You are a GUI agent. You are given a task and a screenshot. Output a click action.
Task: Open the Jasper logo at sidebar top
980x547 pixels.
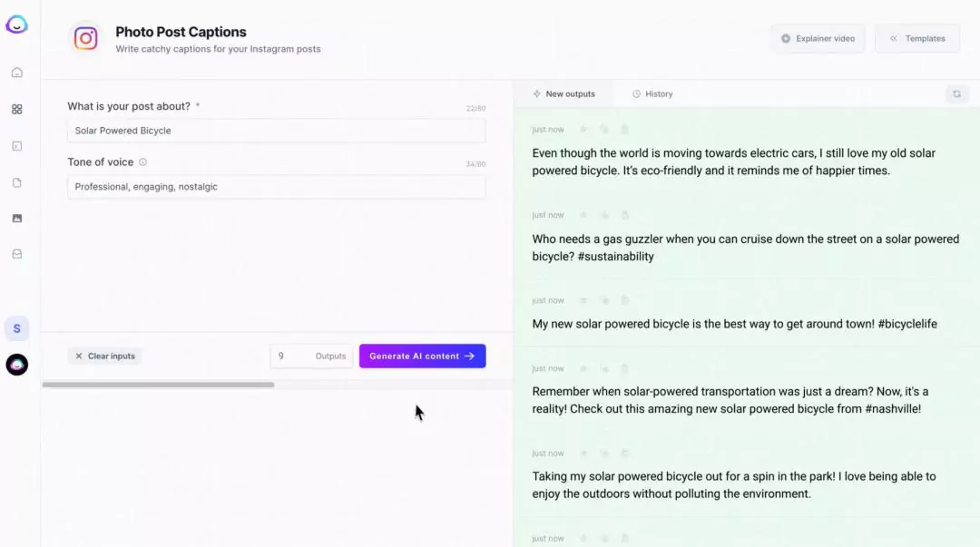(17, 24)
